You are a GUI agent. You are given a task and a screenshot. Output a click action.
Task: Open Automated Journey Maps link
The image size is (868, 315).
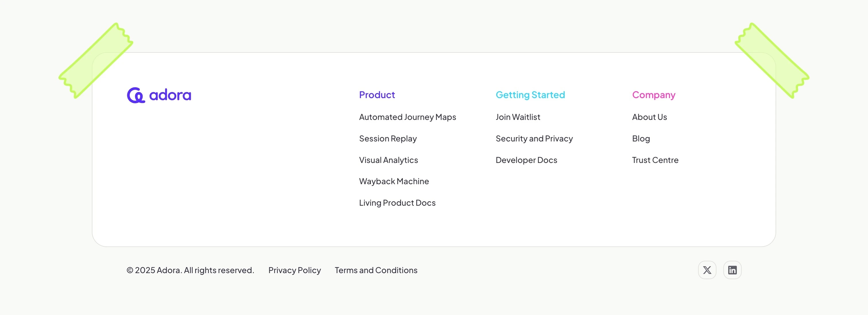[x=407, y=117]
